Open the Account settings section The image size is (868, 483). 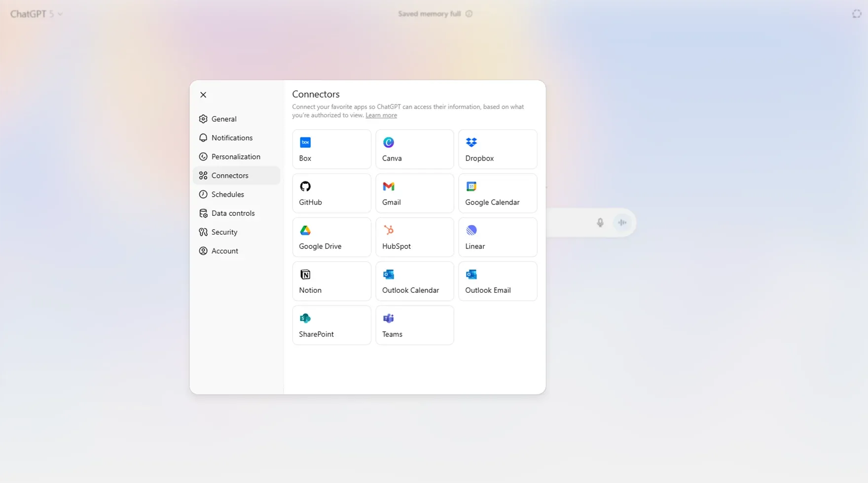pyautogui.click(x=236, y=251)
